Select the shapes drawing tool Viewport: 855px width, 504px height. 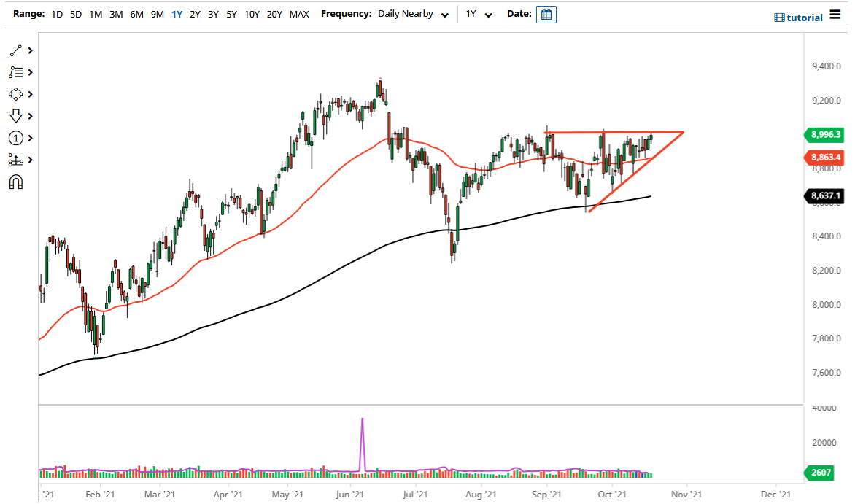(x=15, y=94)
